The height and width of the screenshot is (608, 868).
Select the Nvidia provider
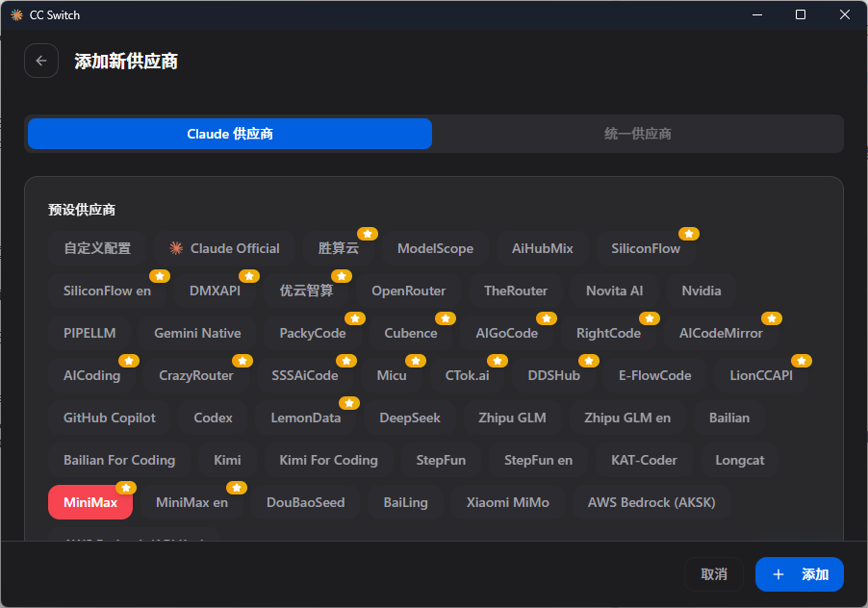702,291
